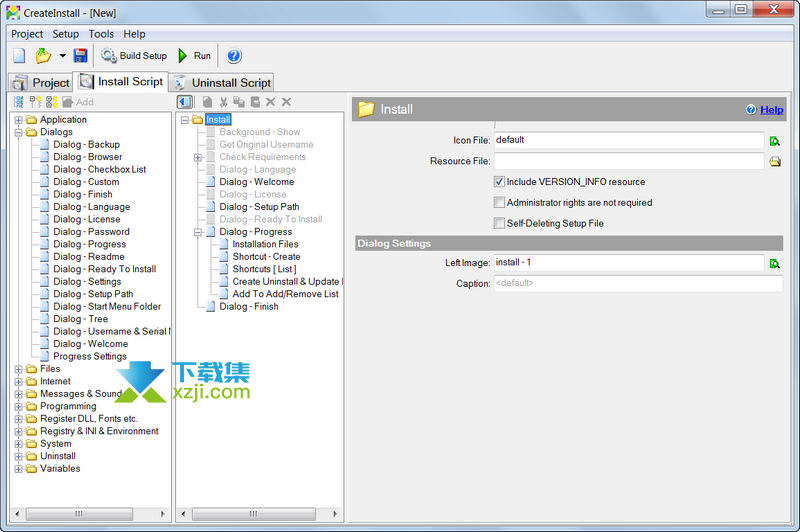800x532 pixels.
Task: Click the page icon of Dialog - Setup Path script step
Action: pyautogui.click(x=211, y=207)
